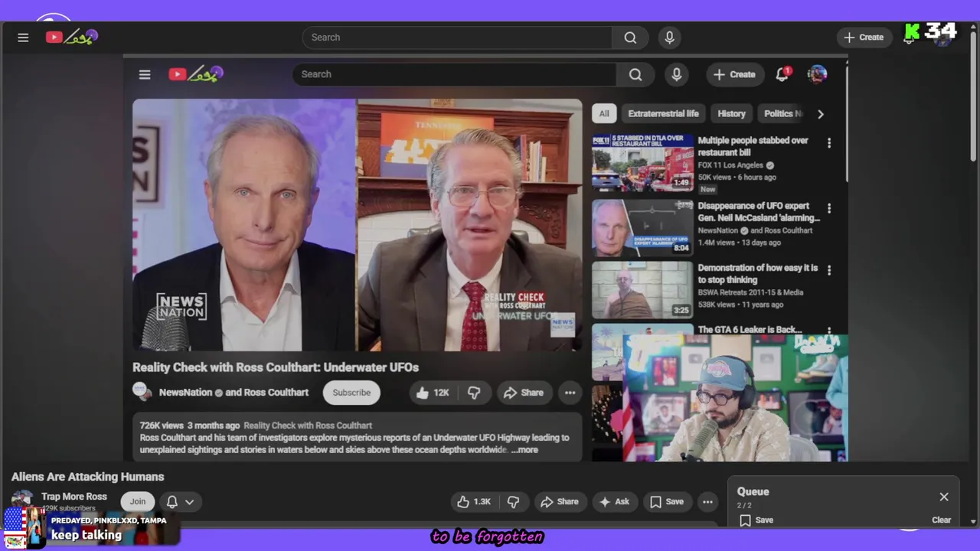This screenshot has height=551, width=980.
Task: Click Join on Trap More Ross channel
Action: [138, 502]
